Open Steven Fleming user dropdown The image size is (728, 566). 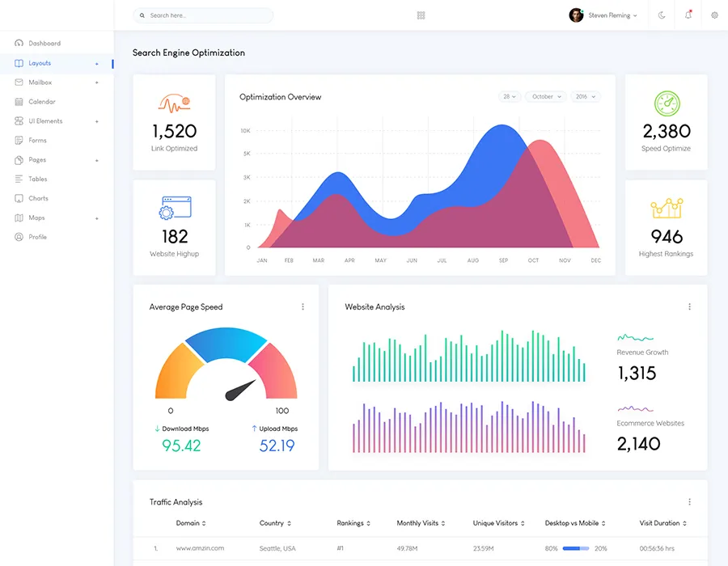(612, 15)
